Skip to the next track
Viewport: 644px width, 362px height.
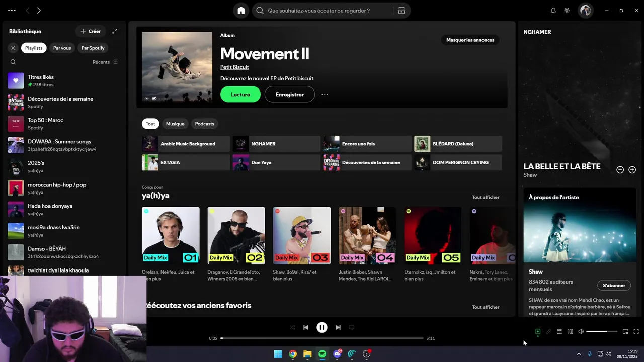[x=338, y=327]
